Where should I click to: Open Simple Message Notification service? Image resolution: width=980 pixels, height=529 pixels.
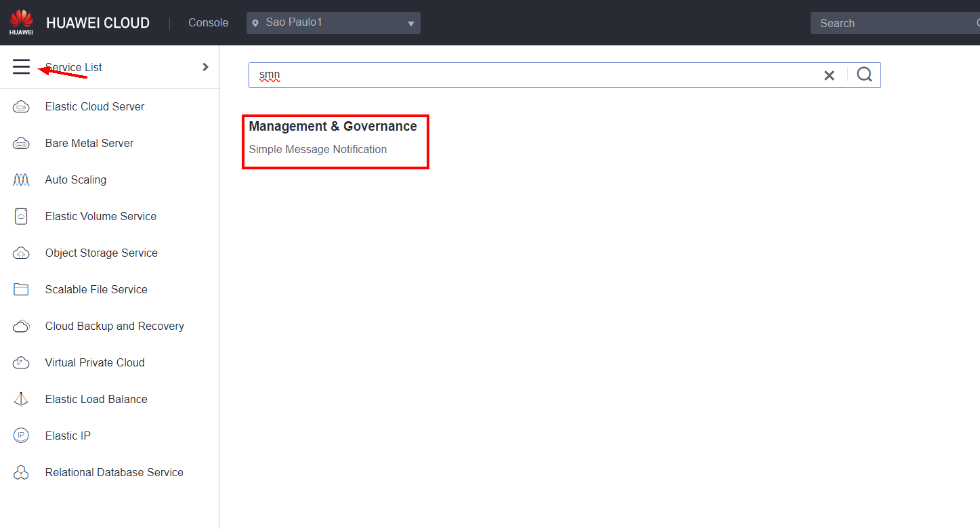pyautogui.click(x=318, y=150)
